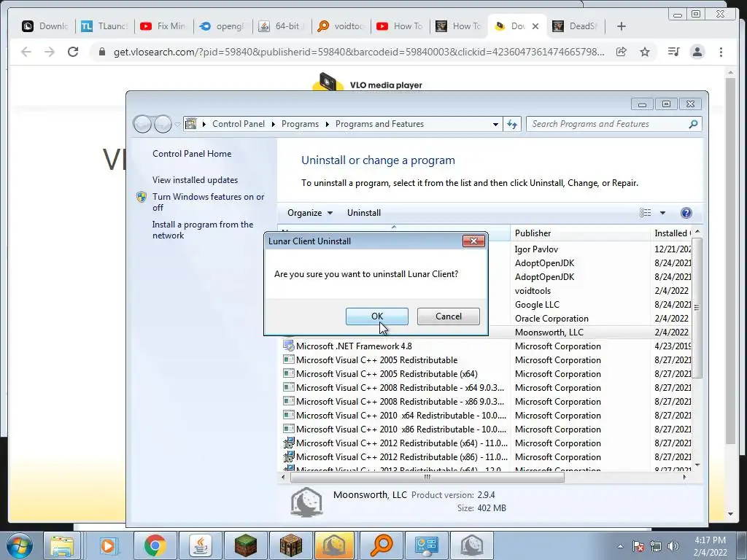Viewport: 747px width, 560px height.
Task: Open Turn Windows features on or off
Action: pyautogui.click(x=208, y=202)
